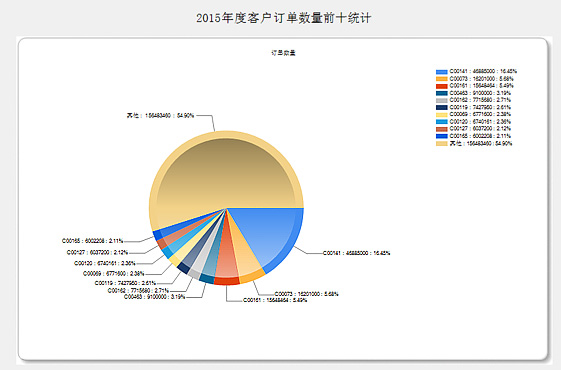Click legend text for 3.19% entry
Screen dimensions: 561x370
pos(480,93)
